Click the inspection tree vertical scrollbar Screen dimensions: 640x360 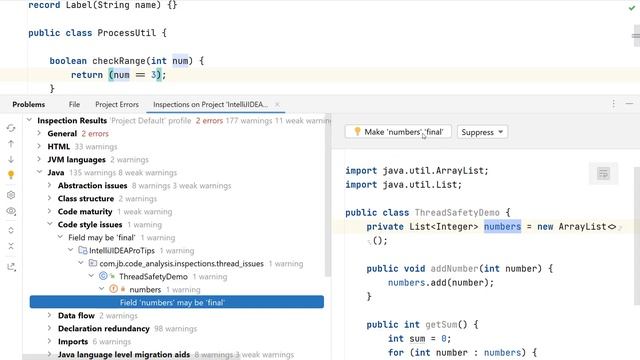[x=328, y=195]
